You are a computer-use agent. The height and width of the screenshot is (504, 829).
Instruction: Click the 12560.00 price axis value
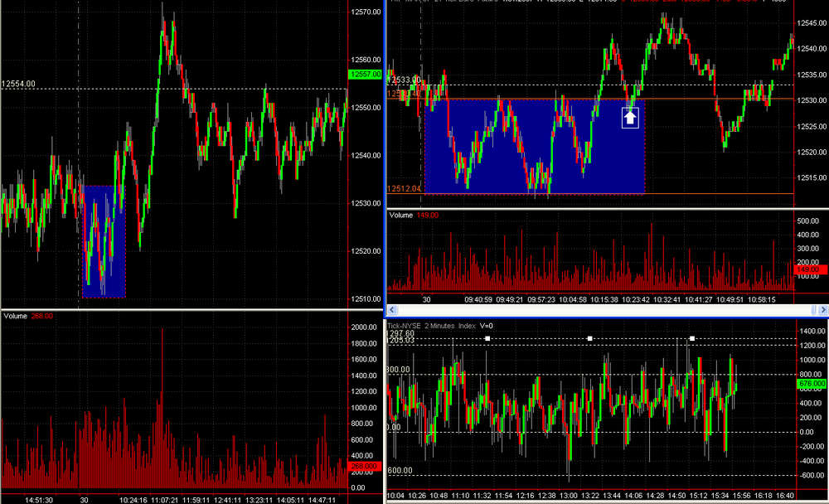(366, 60)
